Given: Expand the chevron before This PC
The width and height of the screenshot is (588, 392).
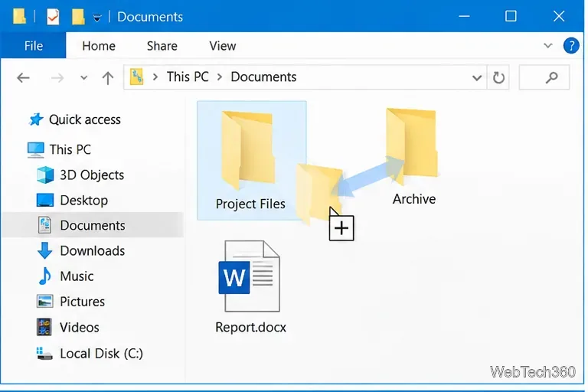Looking at the screenshot, I should point(155,77).
